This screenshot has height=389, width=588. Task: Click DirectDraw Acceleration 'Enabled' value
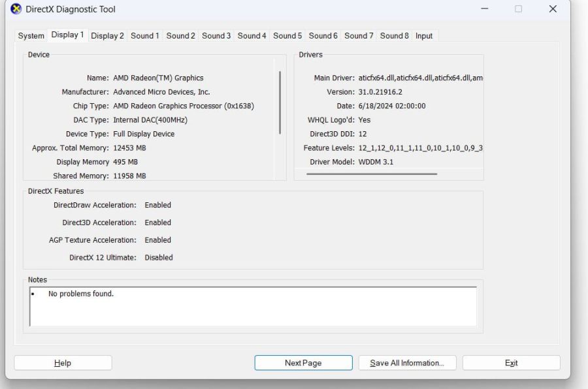coord(158,205)
